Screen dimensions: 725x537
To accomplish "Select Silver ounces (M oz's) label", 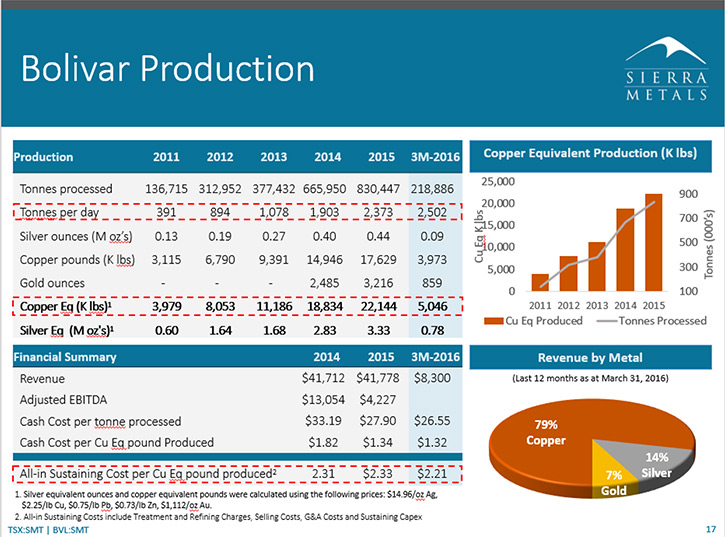I will click(76, 236).
